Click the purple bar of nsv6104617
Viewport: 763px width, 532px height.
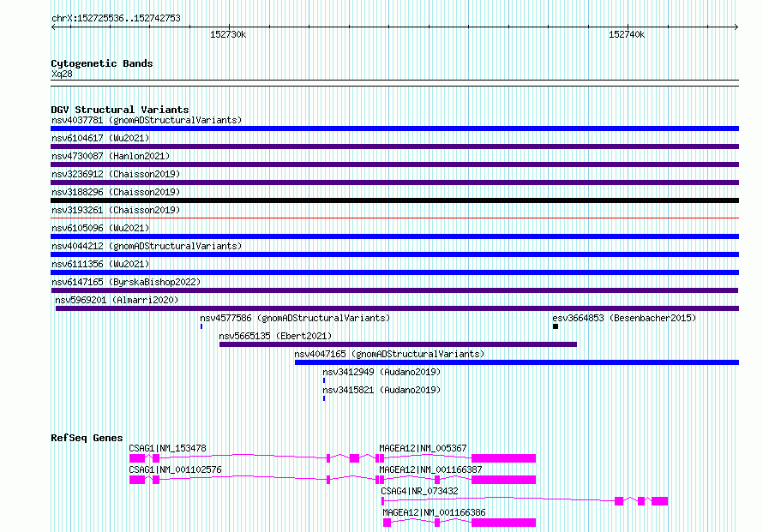tap(394, 146)
